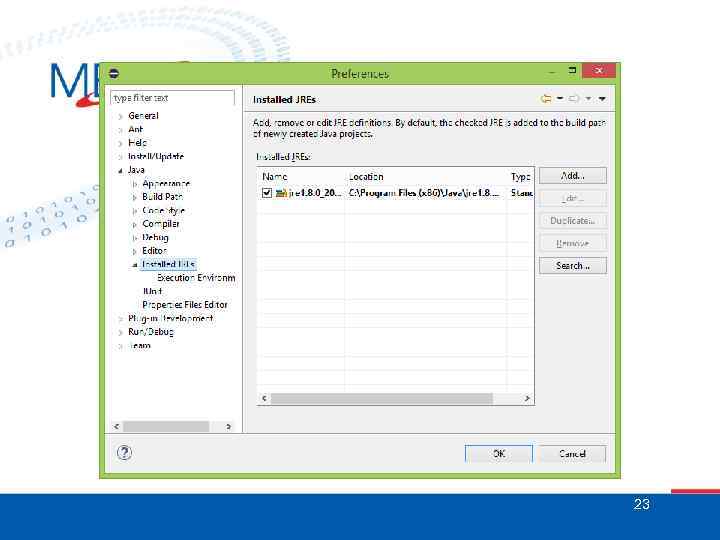Click the Name column header
Image resolution: width=720 pixels, height=540 pixels.
point(301,176)
